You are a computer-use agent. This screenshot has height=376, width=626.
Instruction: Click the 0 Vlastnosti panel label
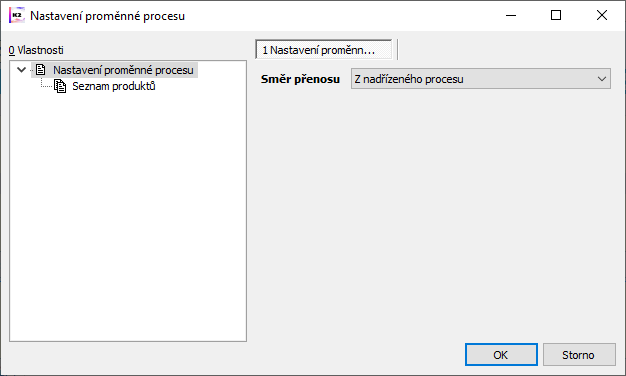pos(36,50)
